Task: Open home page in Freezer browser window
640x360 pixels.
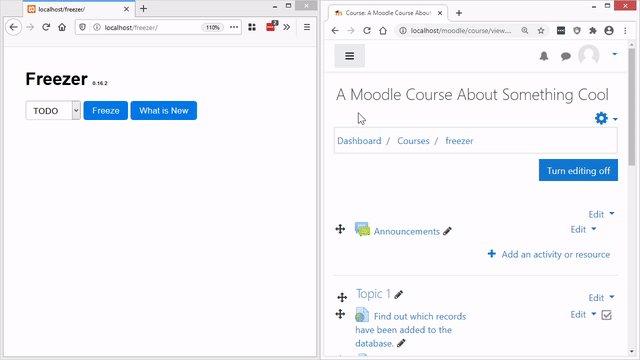Action: [x=62, y=27]
